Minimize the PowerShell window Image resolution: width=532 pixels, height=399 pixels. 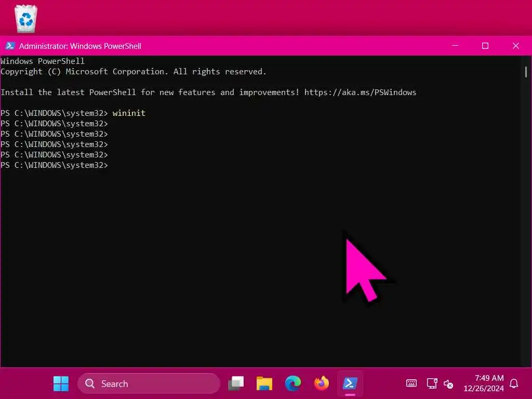[455, 46]
